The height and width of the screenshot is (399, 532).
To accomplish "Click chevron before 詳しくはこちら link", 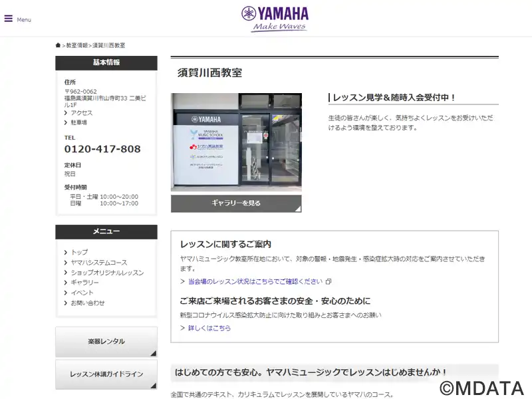I will (182, 328).
